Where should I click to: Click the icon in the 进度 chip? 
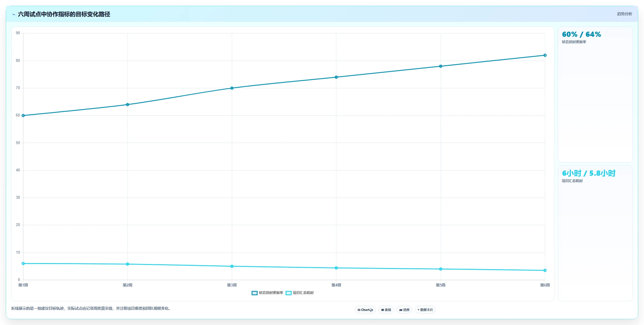(401, 310)
